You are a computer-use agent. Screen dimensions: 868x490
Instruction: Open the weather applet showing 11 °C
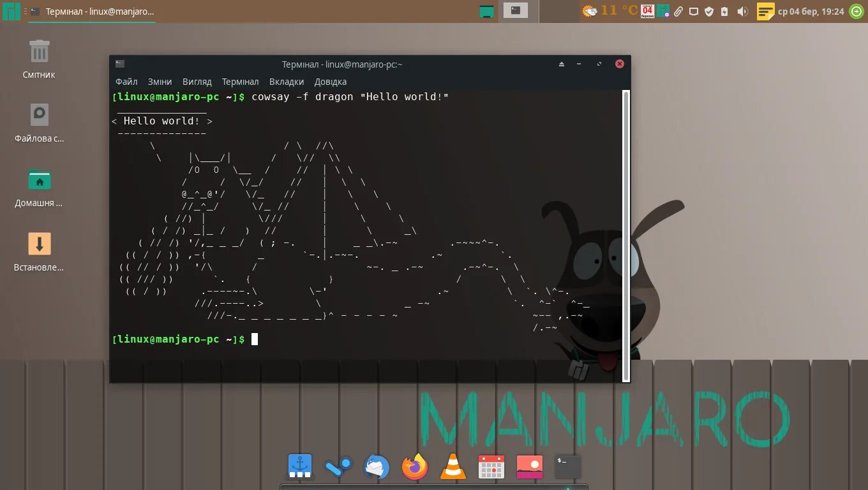tap(610, 11)
